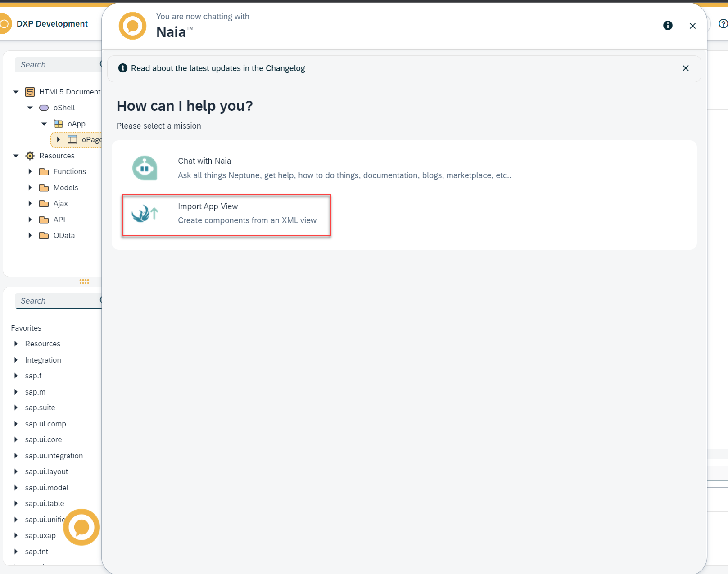The width and height of the screenshot is (728, 574).
Task: Expand the sap.f library group
Action: click(16, 376)
